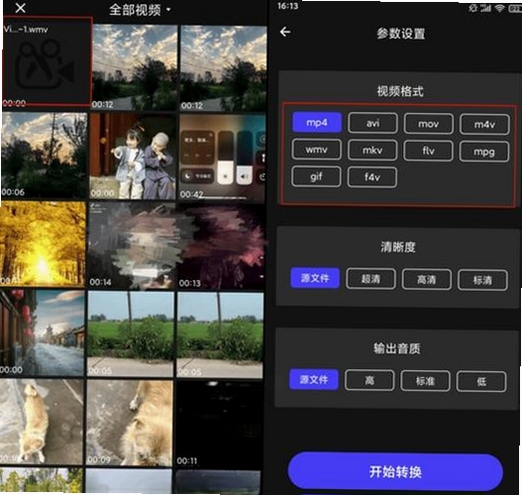Image resolution: width=522 pixels, height=495 pixels.
Task: Select gif output format
Action: (x=316, y=176)
